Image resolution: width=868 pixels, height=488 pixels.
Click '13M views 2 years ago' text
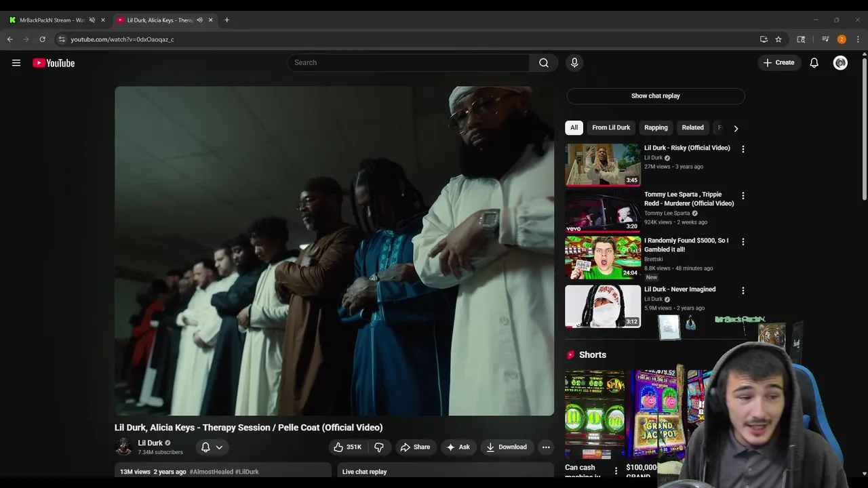pos(153,472)
